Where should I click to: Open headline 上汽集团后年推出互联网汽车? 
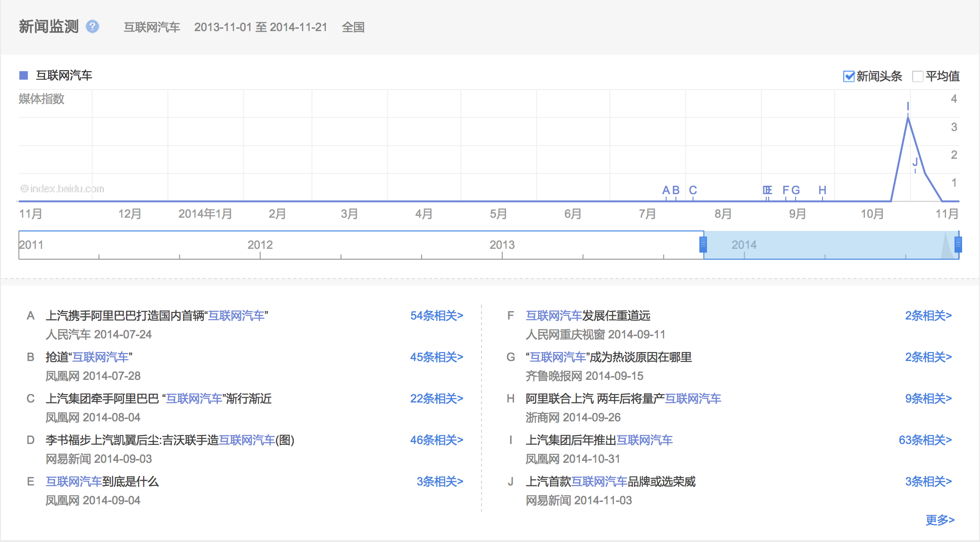coord(599,440)
